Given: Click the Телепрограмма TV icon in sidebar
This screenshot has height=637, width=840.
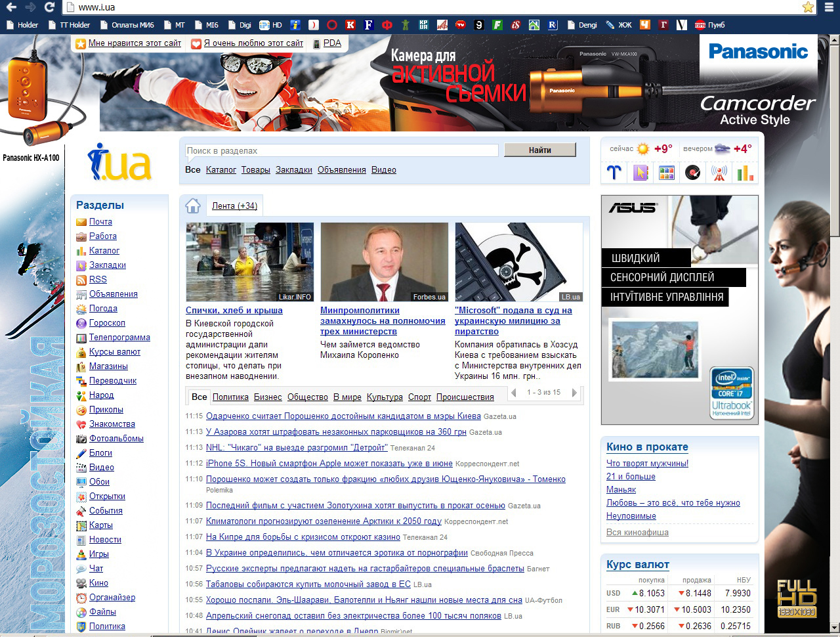Looking at the screenshot, I should point(81,338).
